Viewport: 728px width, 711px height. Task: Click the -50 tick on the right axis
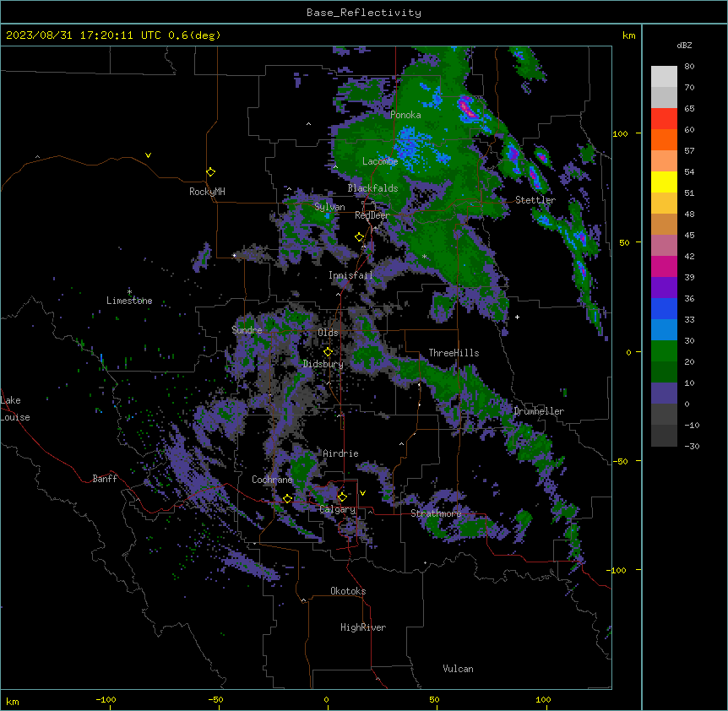[620, 461]
